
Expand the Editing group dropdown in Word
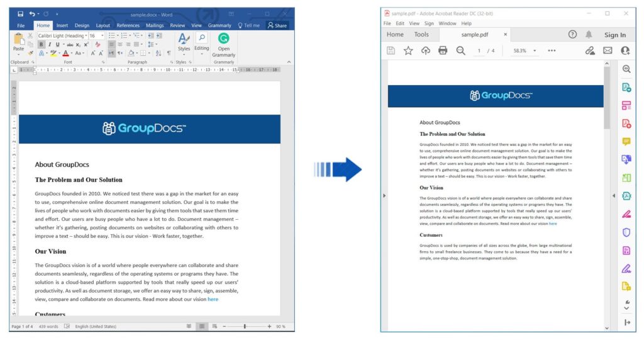coord(201,55)
